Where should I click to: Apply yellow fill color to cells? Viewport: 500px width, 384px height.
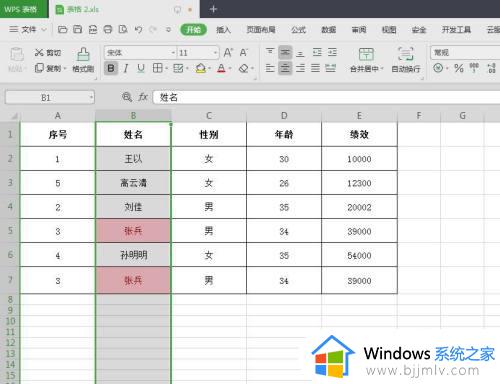tap(200, 68)
